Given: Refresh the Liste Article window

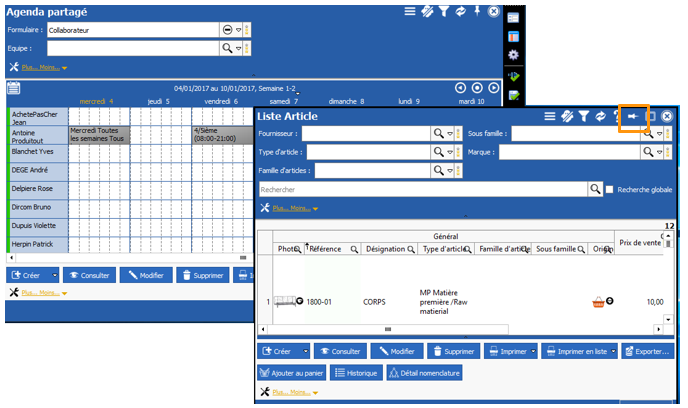Looking at the screenshot, I should click(x=601, y=117).
